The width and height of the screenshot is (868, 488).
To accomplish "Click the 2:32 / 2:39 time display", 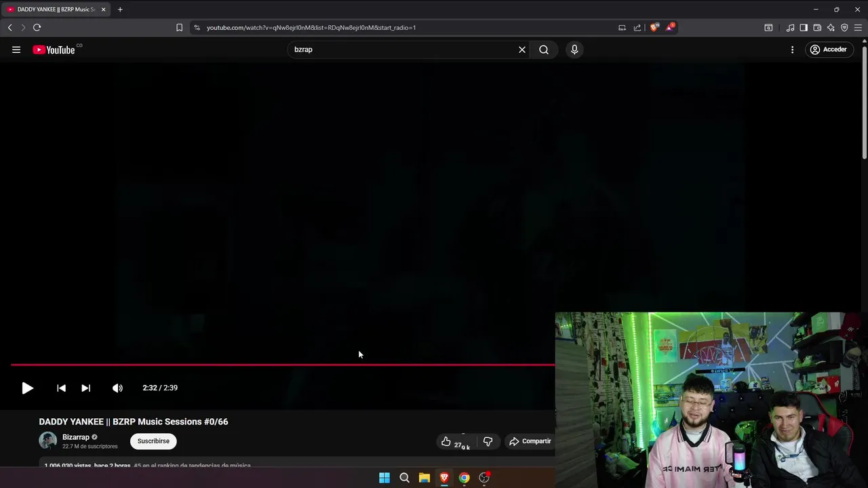I will point(160,388).
